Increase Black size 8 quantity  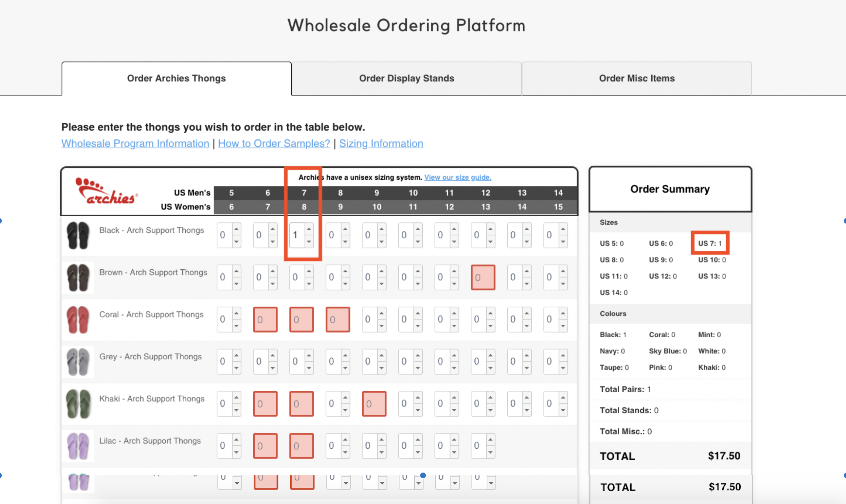(x=345, y=229)
